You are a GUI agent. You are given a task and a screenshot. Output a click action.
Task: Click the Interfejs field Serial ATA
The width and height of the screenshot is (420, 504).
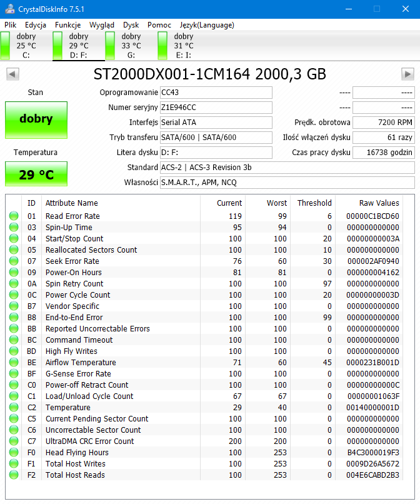click(216, 123)
